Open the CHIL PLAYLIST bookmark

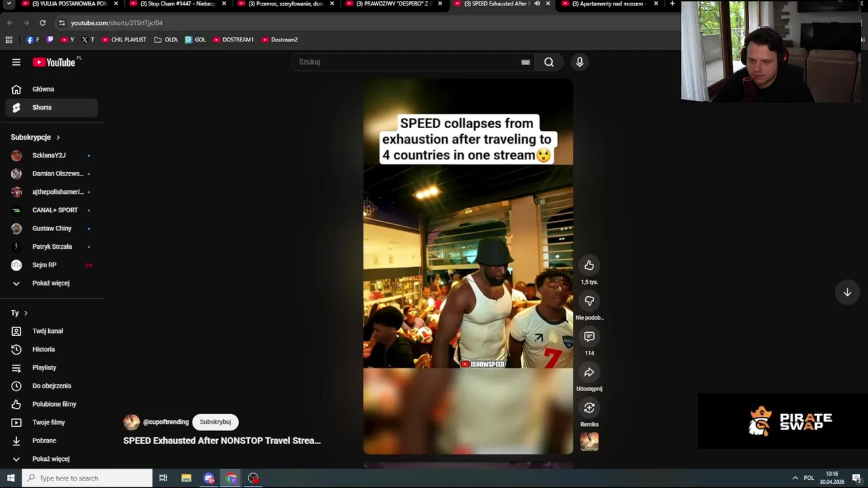pyautogui.click(x=124, y=39)
